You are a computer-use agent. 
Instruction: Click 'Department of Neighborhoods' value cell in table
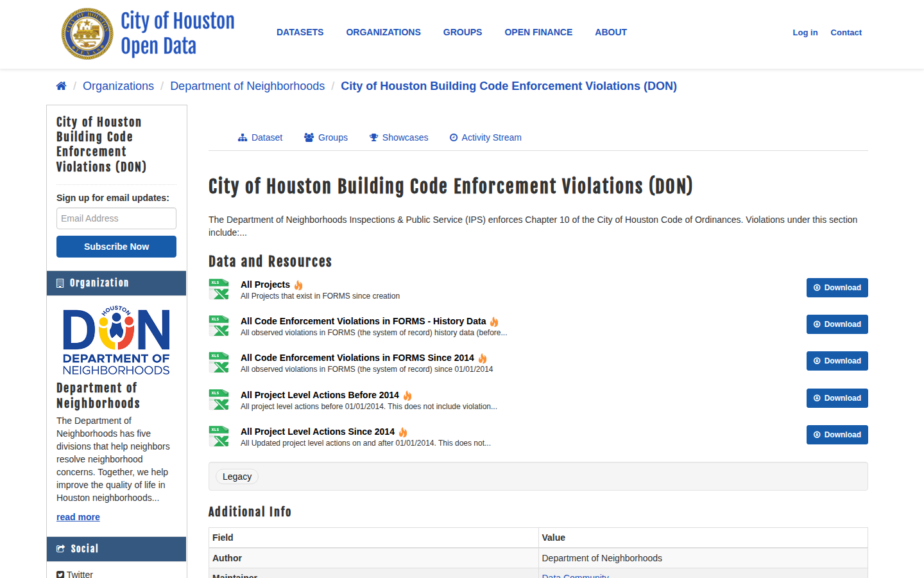703,558
